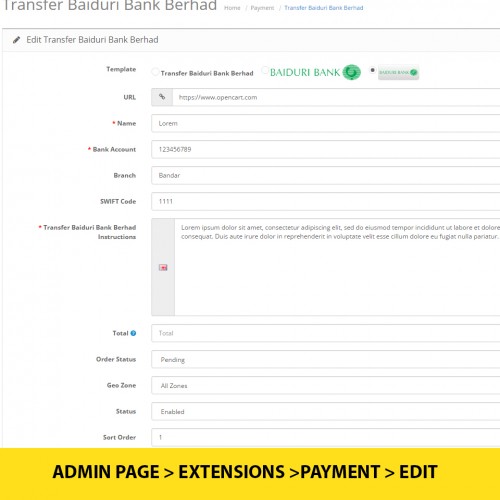Viewport: 500px width, 500px height.
Task: Open the Geo Zone dropdown showing All Zones
Action: (x=326, y=385)
